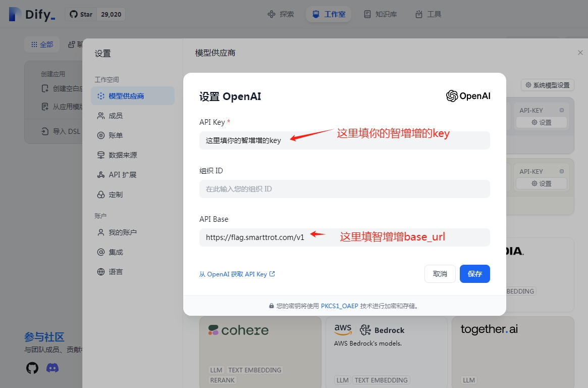Viewport: 588px width, 388px height.
Task: Open the 探索 tab
Action: pos(281,14)
